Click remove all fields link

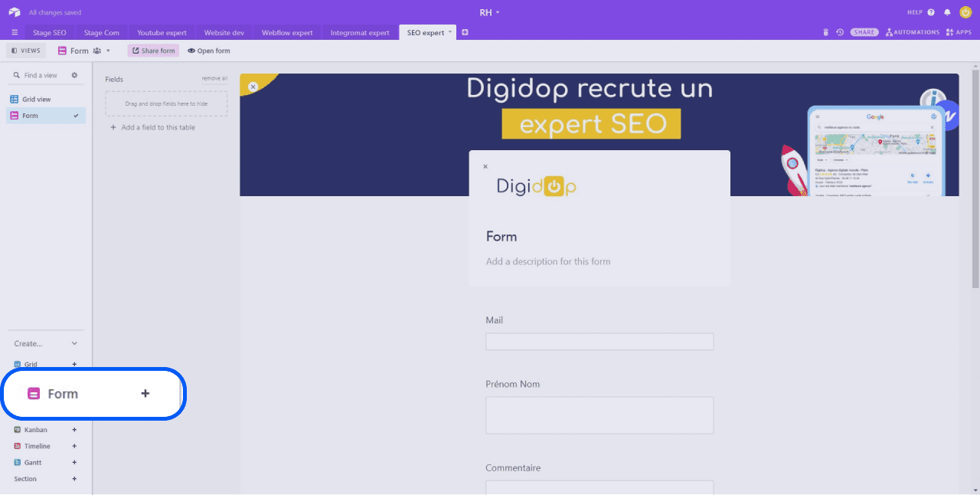coord(214,78)
